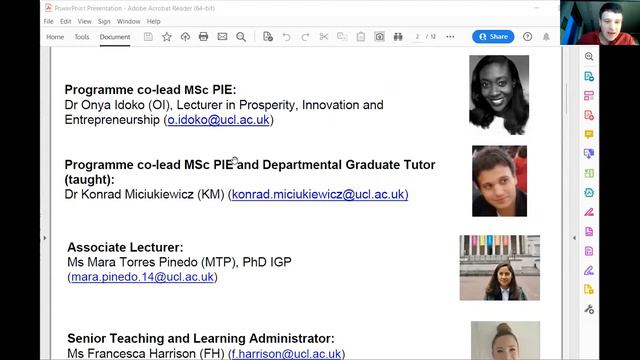This screenshot has height=360, width=640.
Task: Switch to the Tools tab
Action: pyautogui.click(x=82, y=37)
